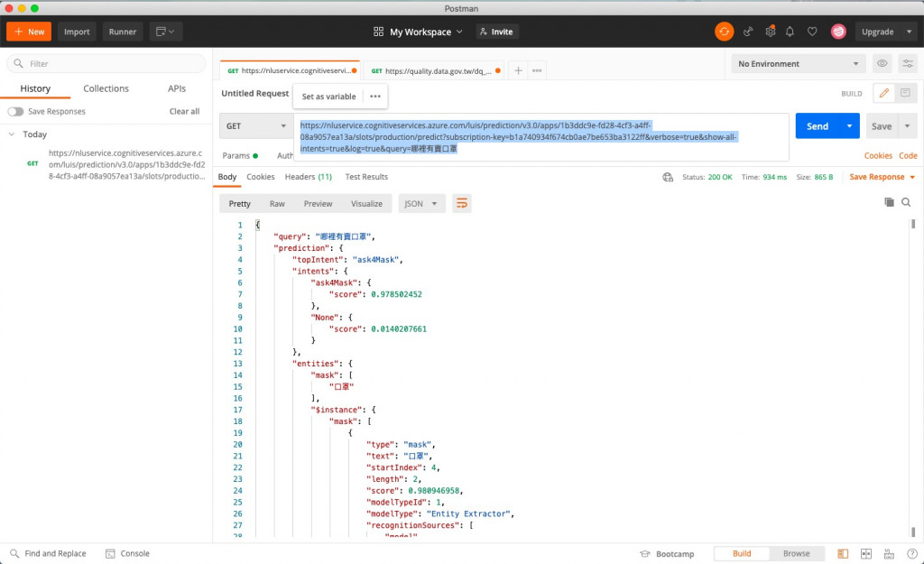Select the Collections tab
This screenshot has width=924, height=564.
pos(106,88)
